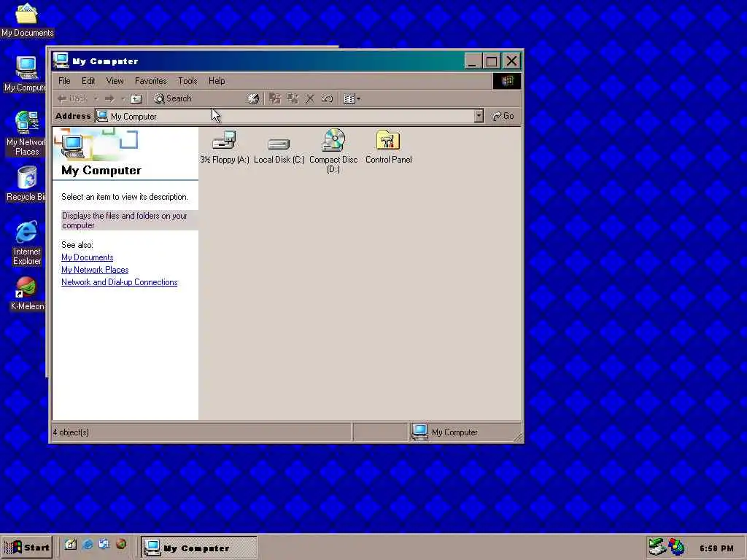Open the Favorites menu
The image size is (747, 560).
pos(150,81)
